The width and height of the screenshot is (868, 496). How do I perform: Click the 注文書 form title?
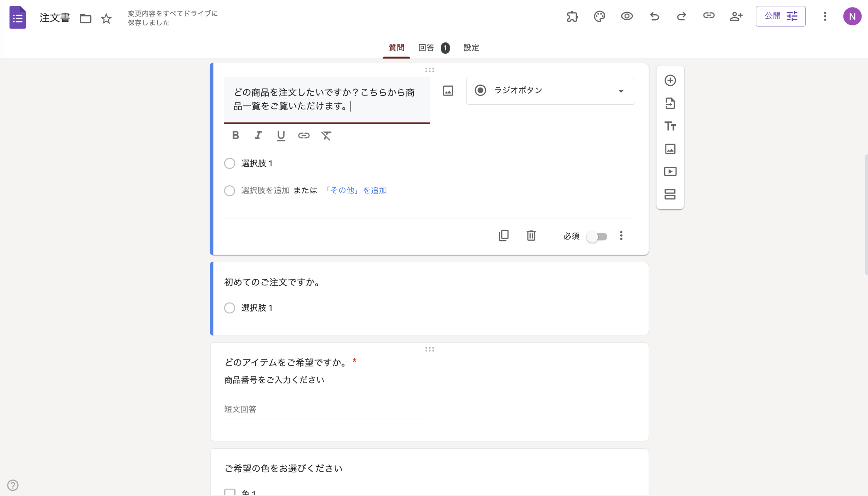click(x=55, y=18)
